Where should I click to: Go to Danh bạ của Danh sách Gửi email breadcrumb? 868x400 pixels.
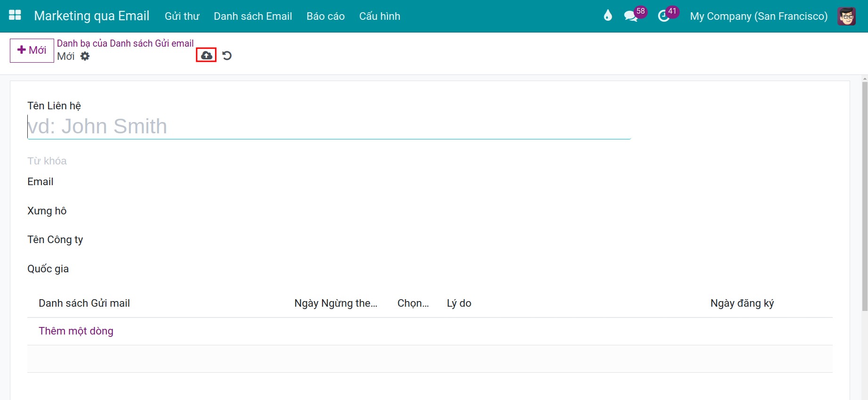pyautogui.click(x=125, y=43)
